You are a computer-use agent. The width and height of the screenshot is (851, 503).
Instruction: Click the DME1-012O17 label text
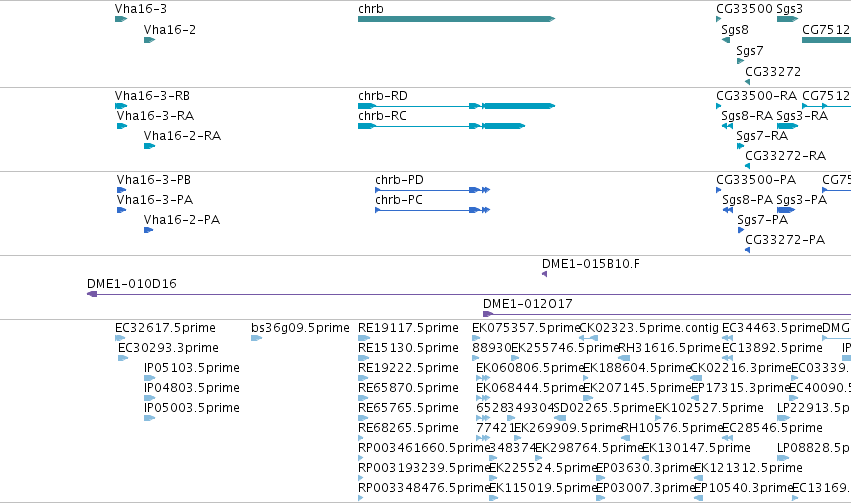[528, 304]
